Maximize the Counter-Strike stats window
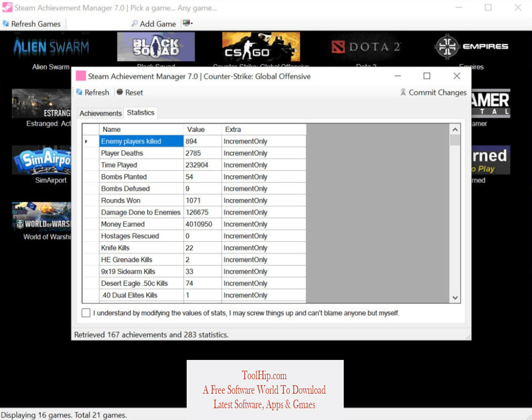The width and height of the screenshot is (532, 420). click(x=427, y=76)
